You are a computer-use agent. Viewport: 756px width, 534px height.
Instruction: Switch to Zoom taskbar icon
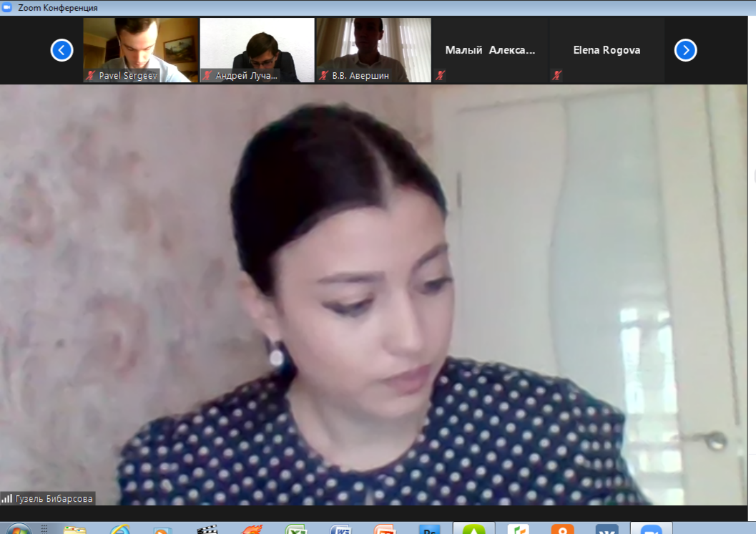pos(652,529)
